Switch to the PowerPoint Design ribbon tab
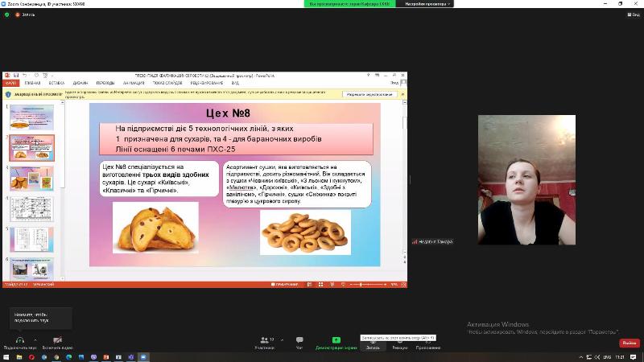Screen dimensions: 644x362 click(x=80, y=83)
